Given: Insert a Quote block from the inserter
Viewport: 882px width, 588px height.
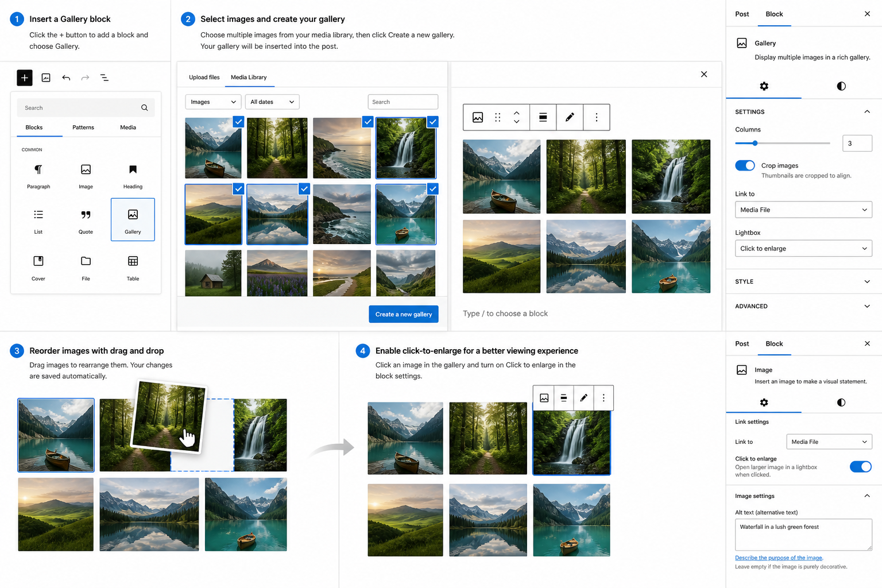Looking at the screenshot, I should pyautogui.click(x=86, y=220).
